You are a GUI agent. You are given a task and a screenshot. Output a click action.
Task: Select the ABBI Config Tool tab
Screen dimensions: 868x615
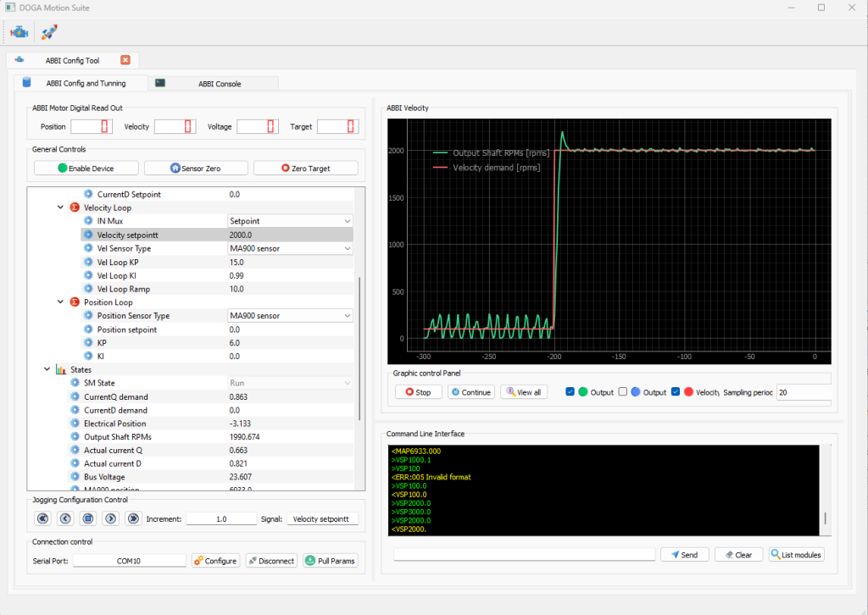73,60
